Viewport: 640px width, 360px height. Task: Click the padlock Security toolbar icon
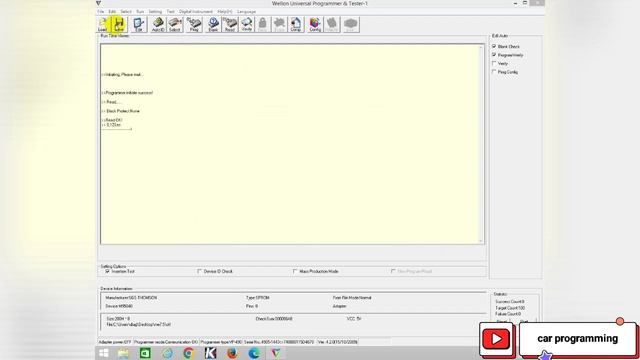[262, 24]
